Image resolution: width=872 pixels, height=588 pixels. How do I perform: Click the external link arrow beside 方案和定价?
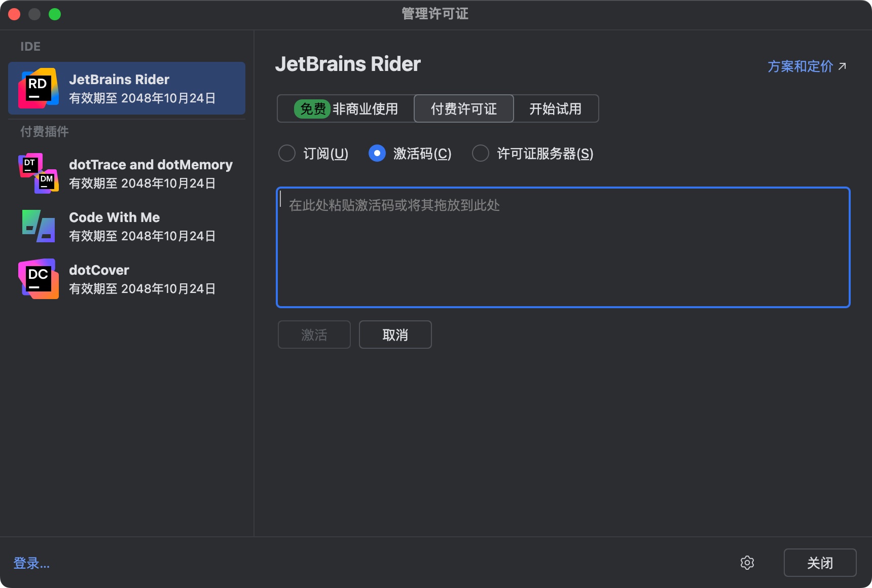pos(842,66)
